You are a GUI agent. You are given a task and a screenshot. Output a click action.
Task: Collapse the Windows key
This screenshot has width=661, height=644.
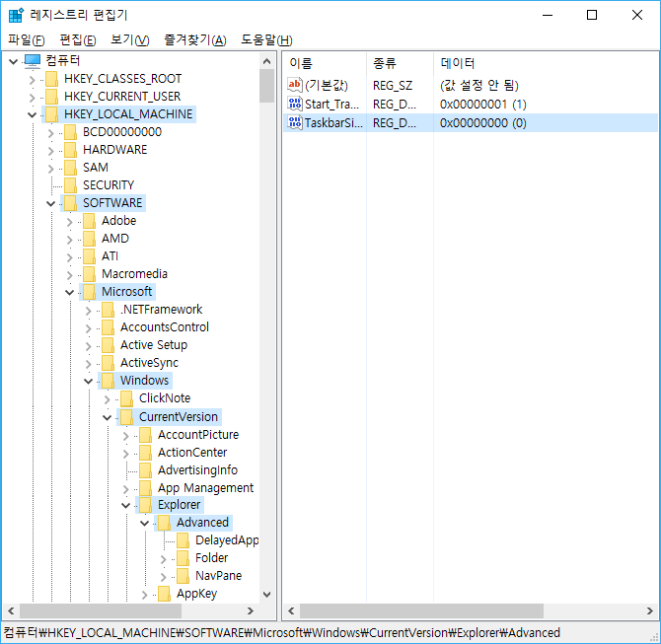click(88, 381)
